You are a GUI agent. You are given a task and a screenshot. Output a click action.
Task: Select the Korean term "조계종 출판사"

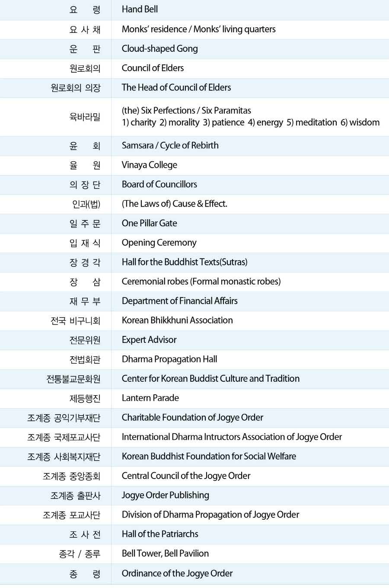click(76, 496)
